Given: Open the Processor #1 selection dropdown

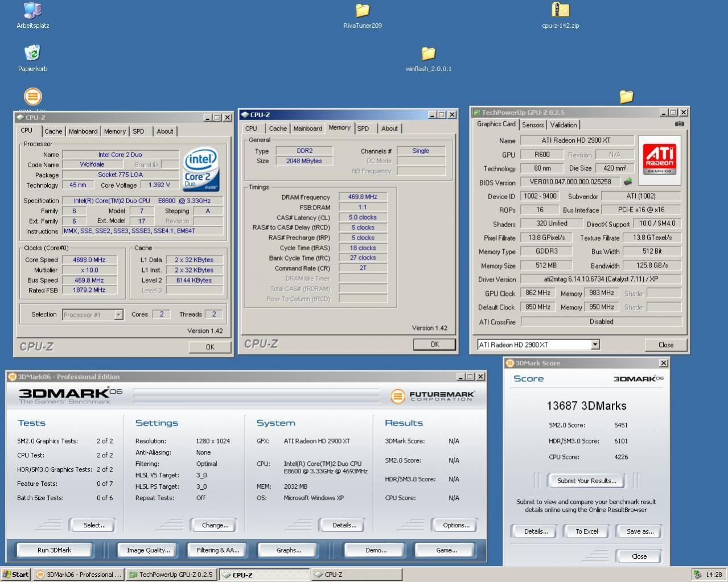Looking at the screenshot, I should 118,315.
